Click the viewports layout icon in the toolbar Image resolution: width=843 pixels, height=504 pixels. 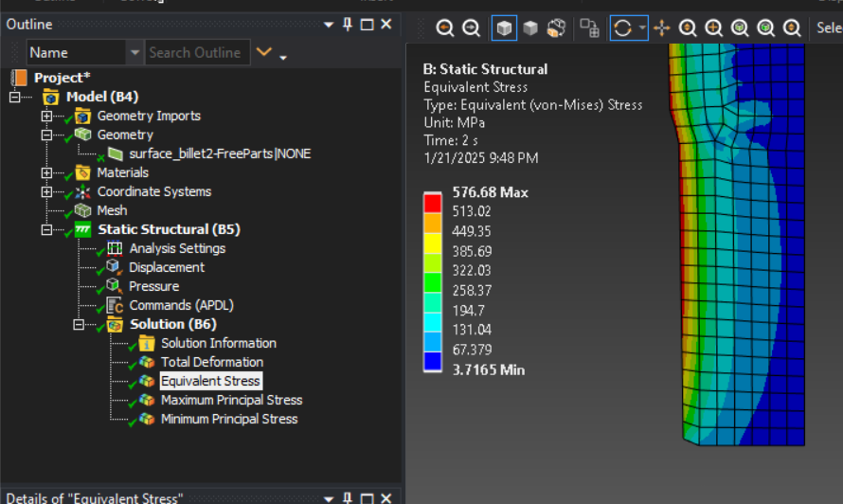(589, 28)
